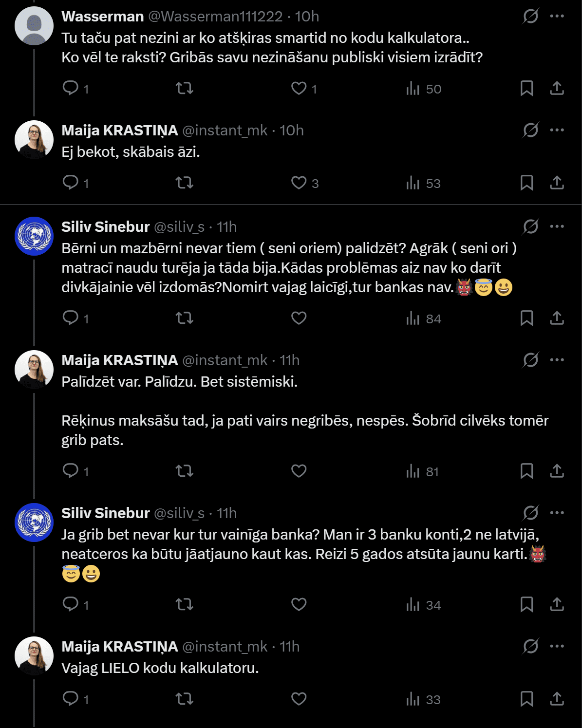The width and height of the screenshot is (582, 728).
Task: Reply to Wasserman's tweet
Action: tap(71, 88)
